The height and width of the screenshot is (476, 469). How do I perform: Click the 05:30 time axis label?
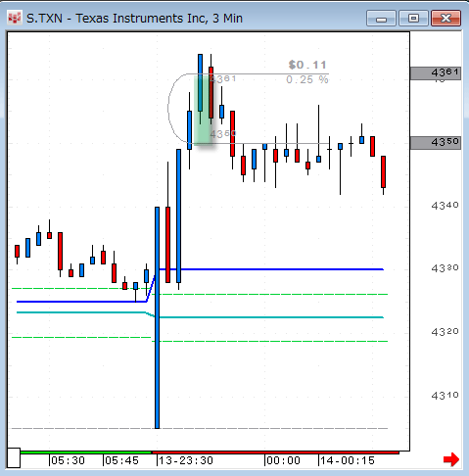point(68,460)
